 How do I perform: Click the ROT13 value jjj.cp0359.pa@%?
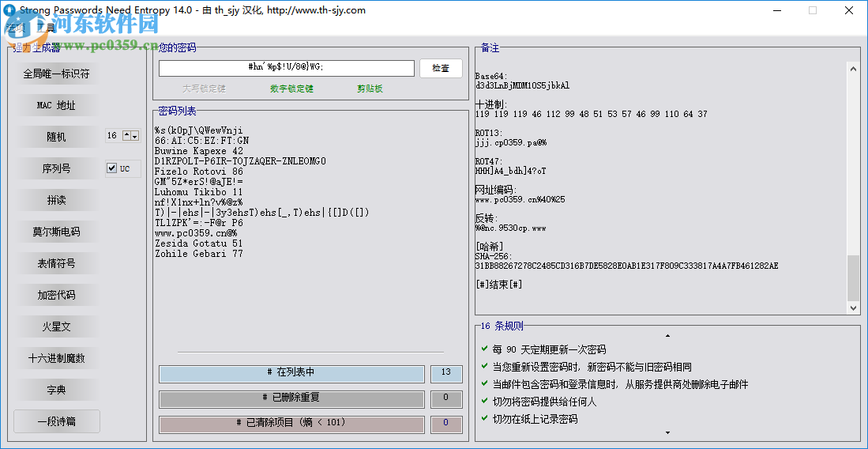512,143
